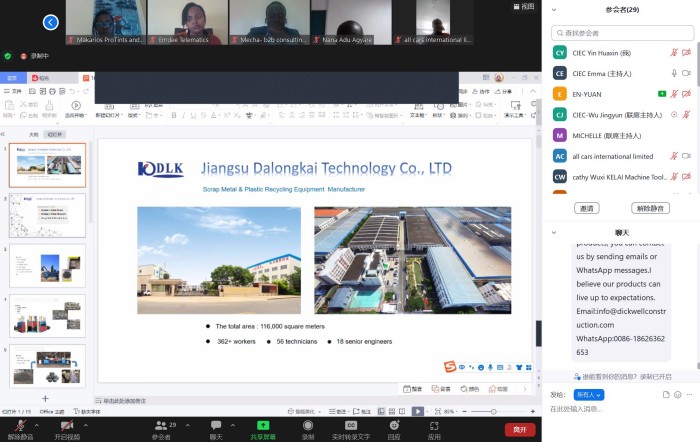This screenshot has height=442, width=700.
Task: Toggle Underline formatting in WPS ribbon
Action: tap(193, 115)
